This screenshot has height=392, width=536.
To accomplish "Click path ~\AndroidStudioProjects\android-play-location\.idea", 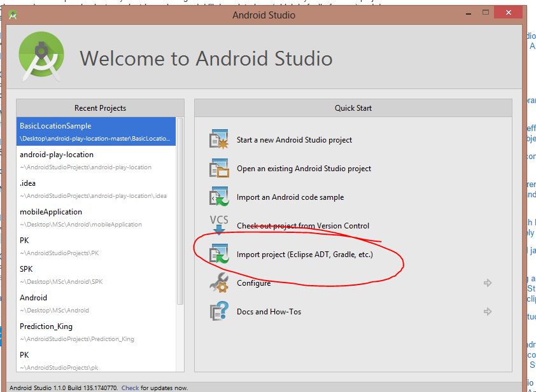I will click(94, 196).
